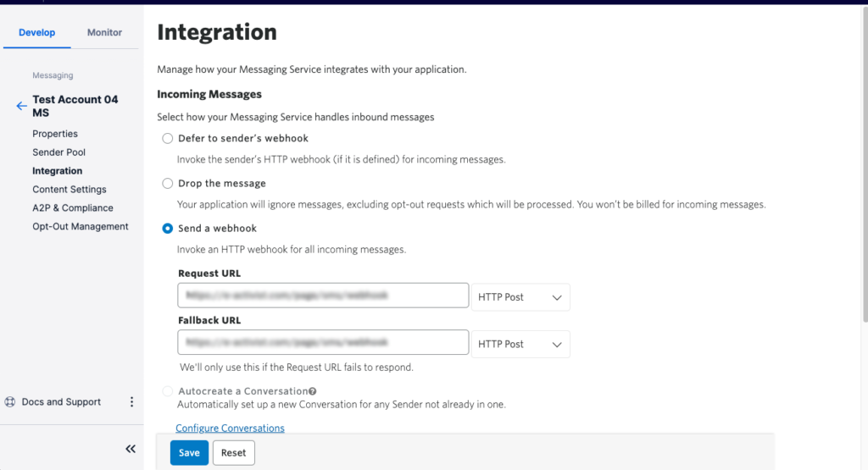Click the Fallback URL input field

click(x=323, y=342)
